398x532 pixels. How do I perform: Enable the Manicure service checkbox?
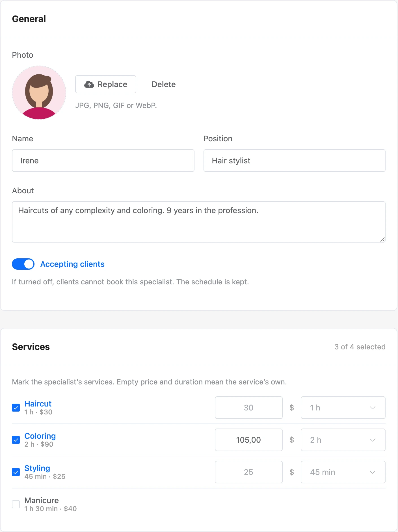[16, 504]
